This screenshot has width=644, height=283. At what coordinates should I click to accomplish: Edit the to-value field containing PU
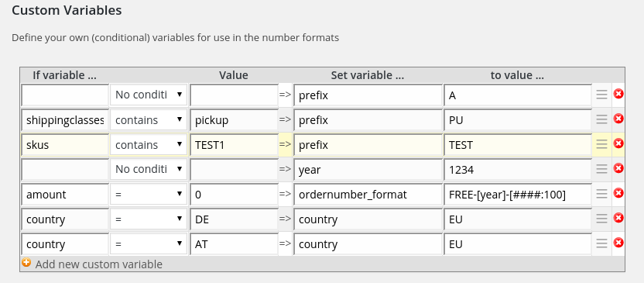[x=518, y=119]
